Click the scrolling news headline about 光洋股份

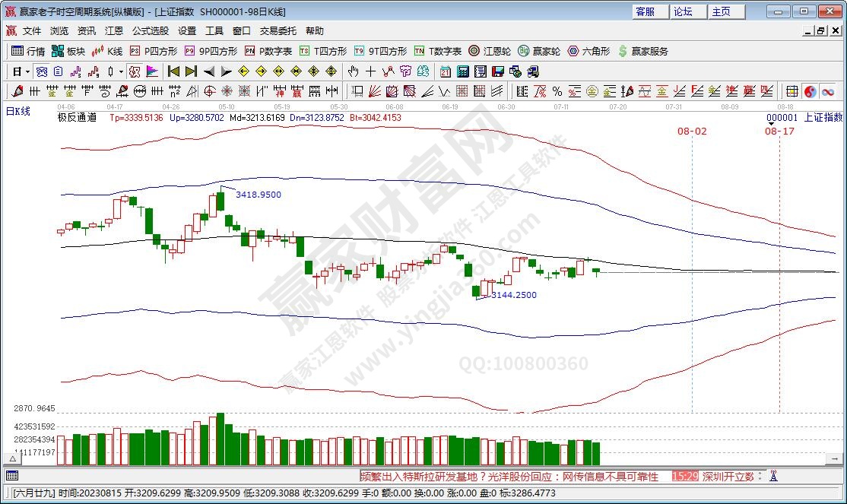(x=509, y=476)
